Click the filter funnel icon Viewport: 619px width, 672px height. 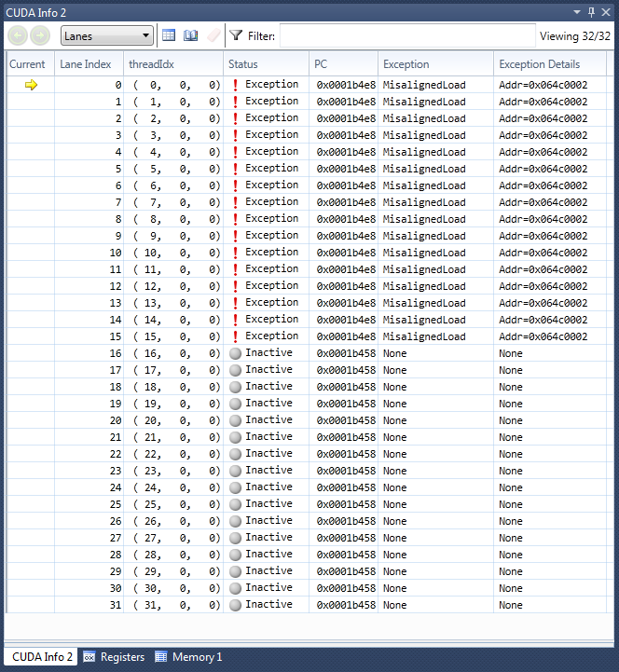(x=236, y=35)
